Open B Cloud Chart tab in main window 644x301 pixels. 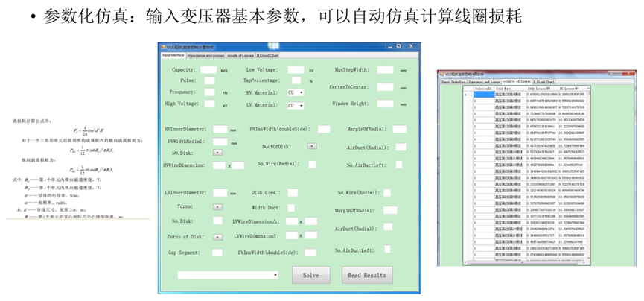click(x=268, y=55)
